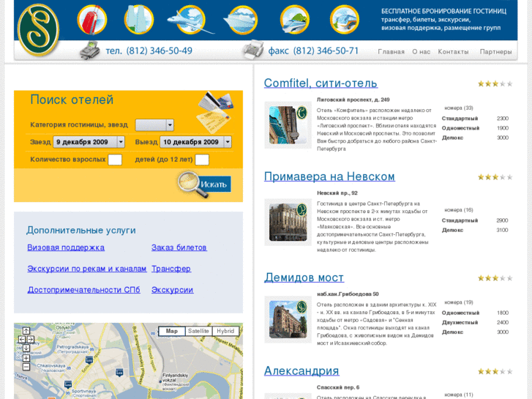Open the Заказ билетов link

(179, 248)
